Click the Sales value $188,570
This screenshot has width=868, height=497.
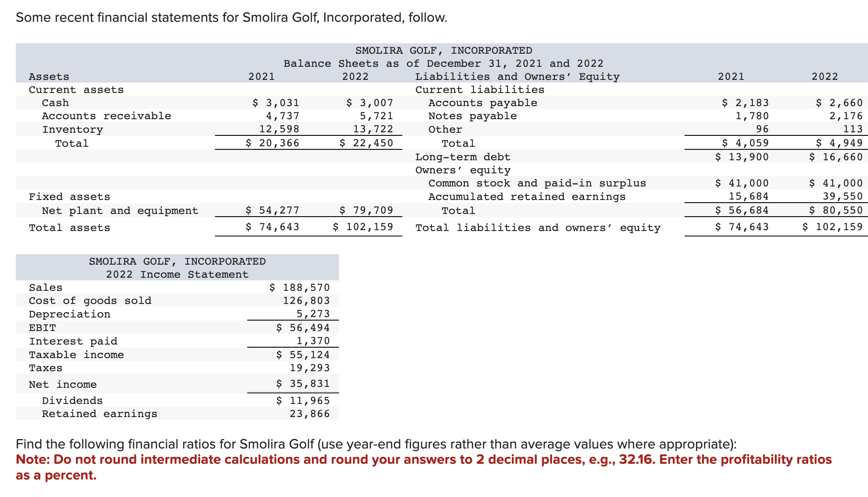point(300,287)
